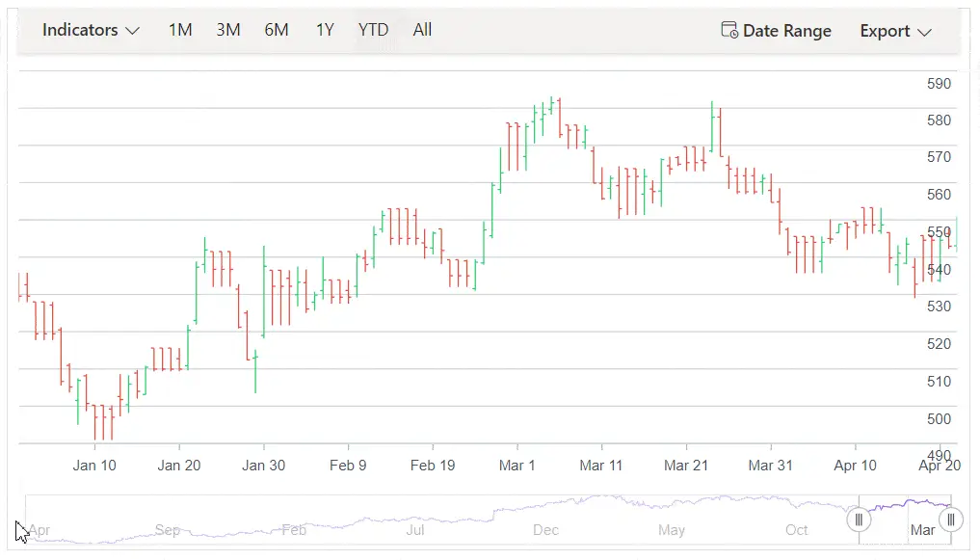This screenshot has width=980, height=560.
Task: Click the 590 price axis label
Action: [x=939, y=84]
